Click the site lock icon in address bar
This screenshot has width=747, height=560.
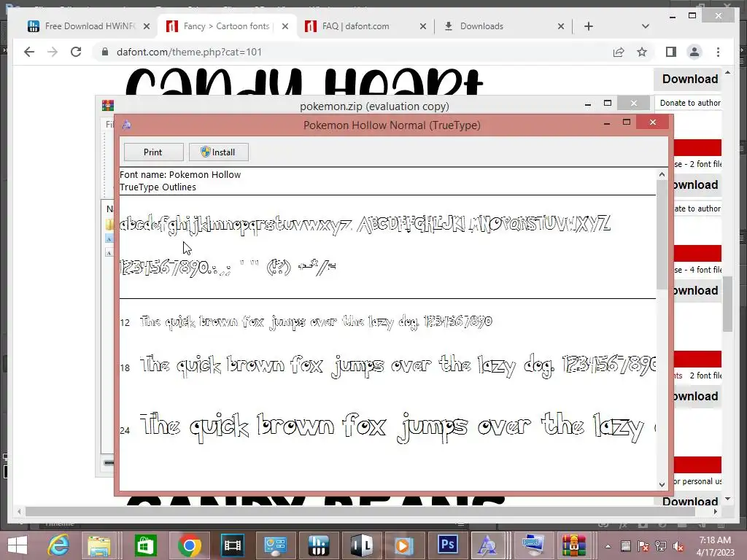[105, 52]
